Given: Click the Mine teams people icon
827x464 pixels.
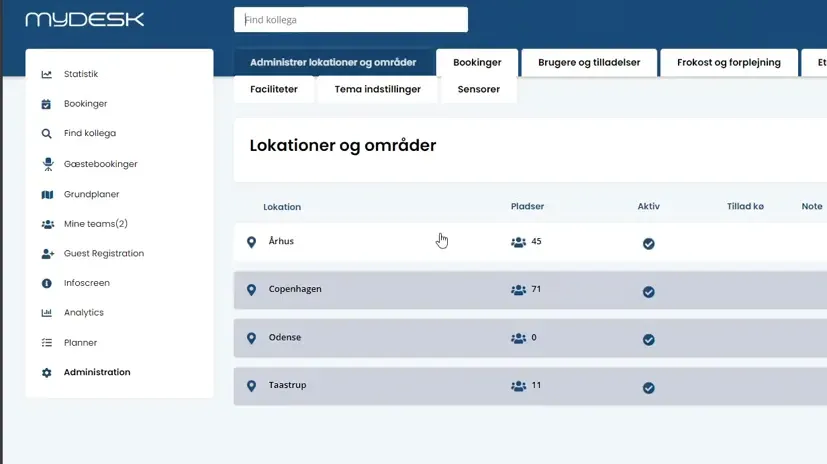Looking at the screenshot, I should click(x=47, y=224).
